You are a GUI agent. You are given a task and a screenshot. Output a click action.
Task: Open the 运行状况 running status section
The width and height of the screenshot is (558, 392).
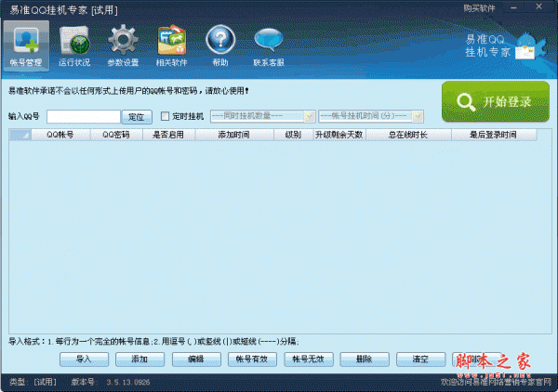(x=74, y=46)
